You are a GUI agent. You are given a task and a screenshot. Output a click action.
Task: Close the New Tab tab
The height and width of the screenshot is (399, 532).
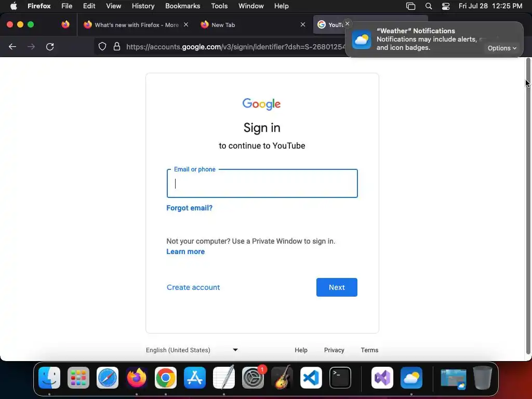tap(303, 24)
